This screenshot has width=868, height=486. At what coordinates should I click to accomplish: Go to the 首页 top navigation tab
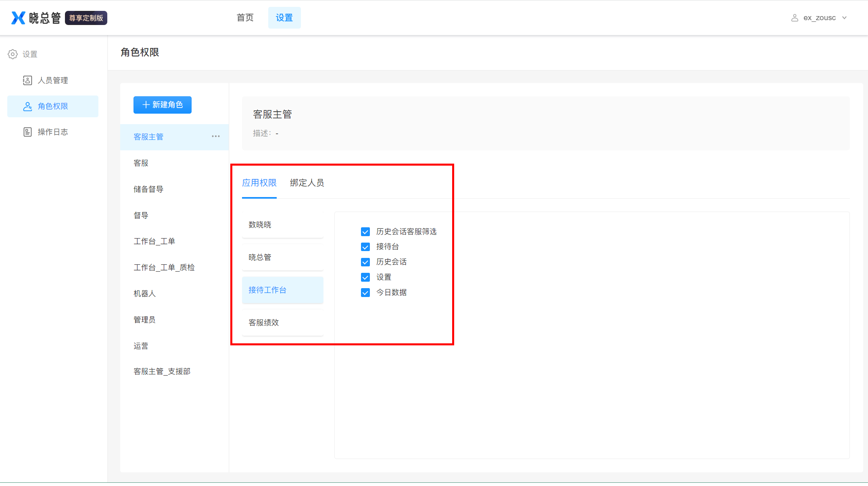click(x=245, y=18)
